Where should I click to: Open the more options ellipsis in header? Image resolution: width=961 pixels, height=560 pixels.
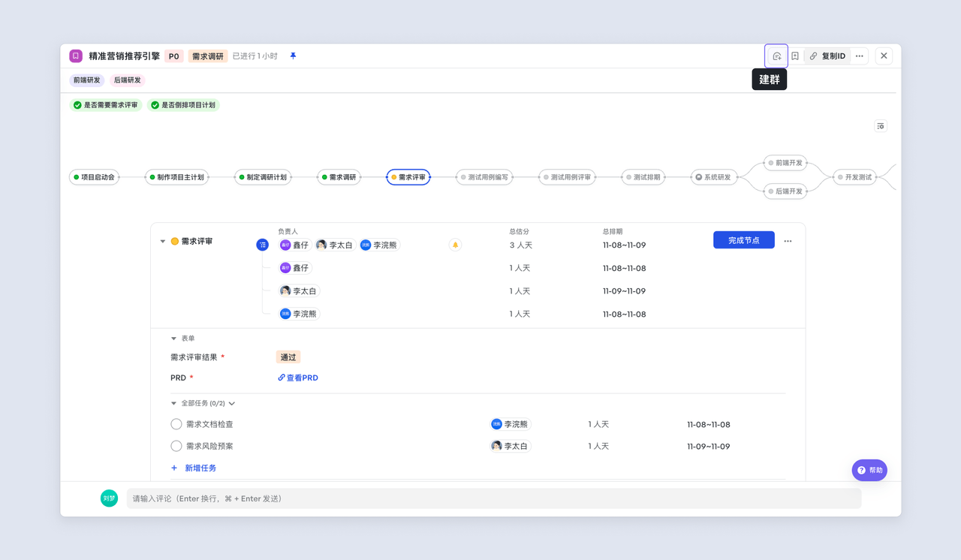point(860,56)
